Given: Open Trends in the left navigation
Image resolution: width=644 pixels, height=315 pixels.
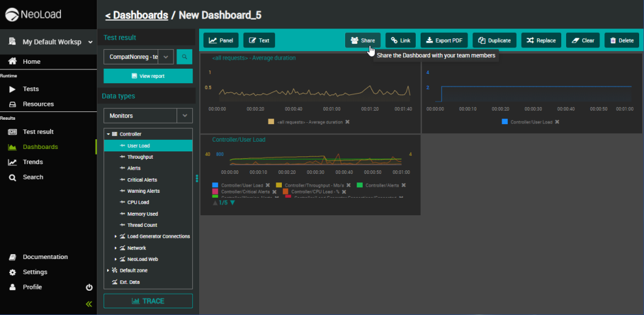Looking at the screenshot, I should 33,162.
